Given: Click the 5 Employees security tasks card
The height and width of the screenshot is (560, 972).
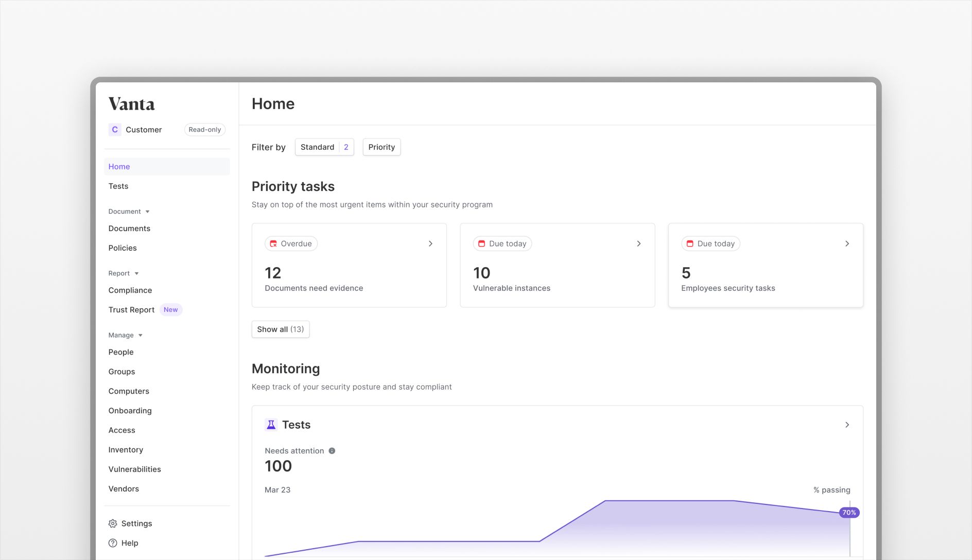Looking at the screenshot, I should tap(766, 265).
